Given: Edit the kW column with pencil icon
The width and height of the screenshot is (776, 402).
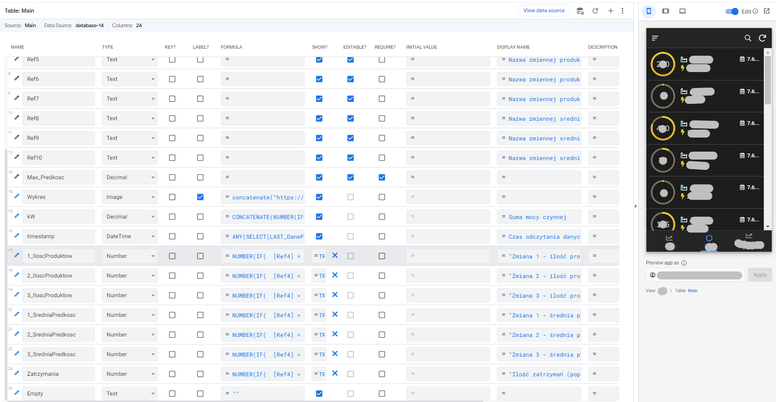Looking at the screenshot, I should (16, 216).
